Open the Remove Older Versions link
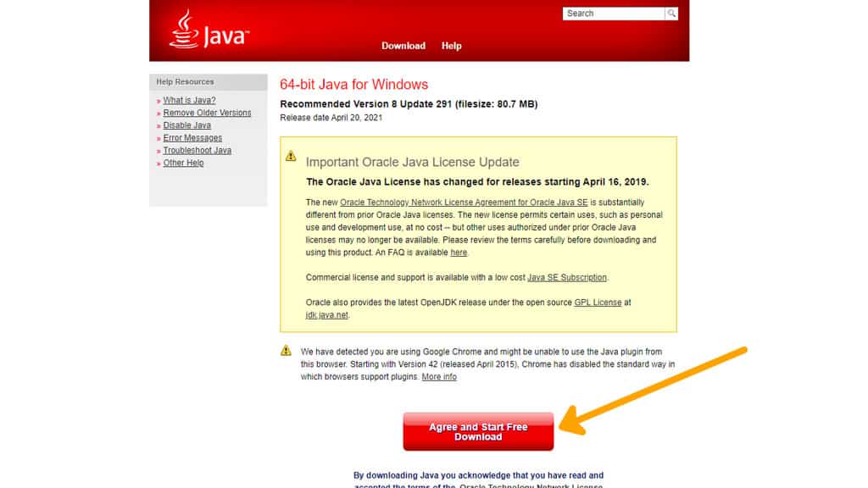 pos(207,113)
